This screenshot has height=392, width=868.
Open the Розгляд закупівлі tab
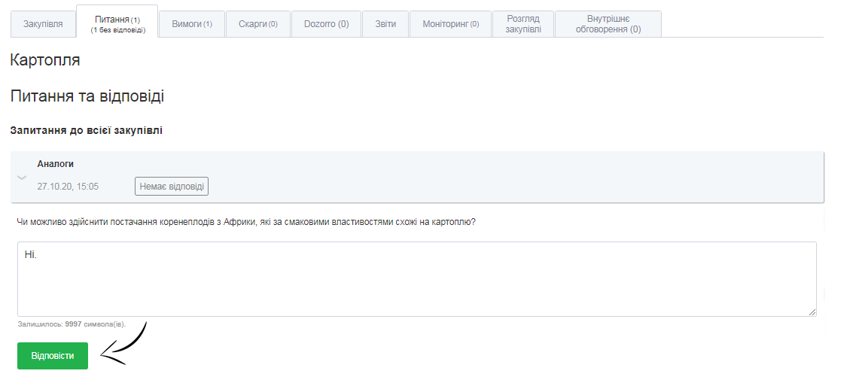(523, 24)
